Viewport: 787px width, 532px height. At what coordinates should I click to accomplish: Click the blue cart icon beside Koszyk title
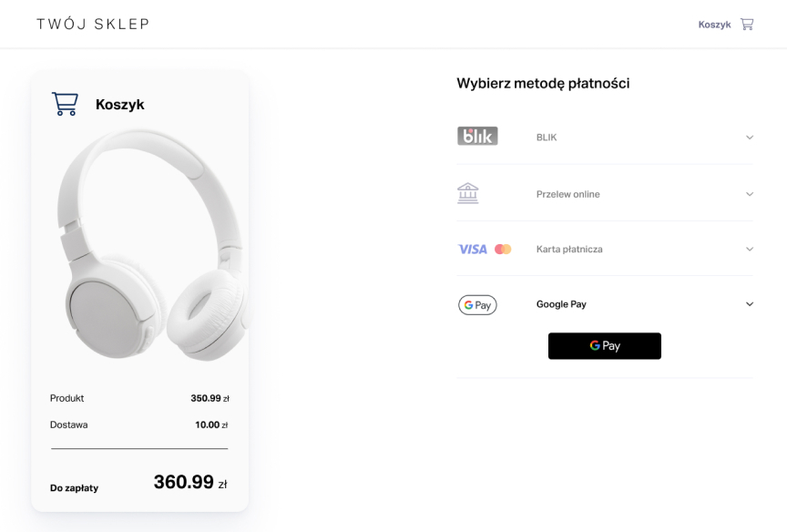(x=65, y=104)
